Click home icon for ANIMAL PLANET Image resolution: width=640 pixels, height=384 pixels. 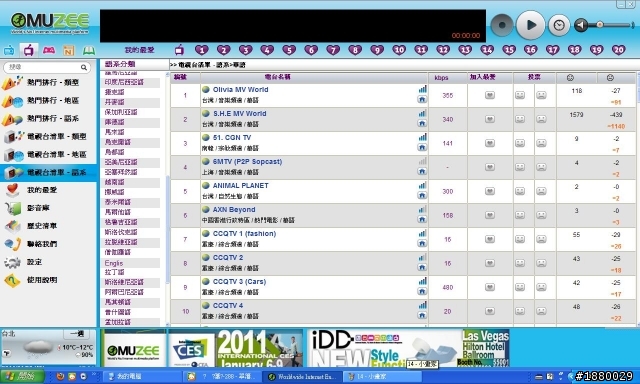click(422, 195)
